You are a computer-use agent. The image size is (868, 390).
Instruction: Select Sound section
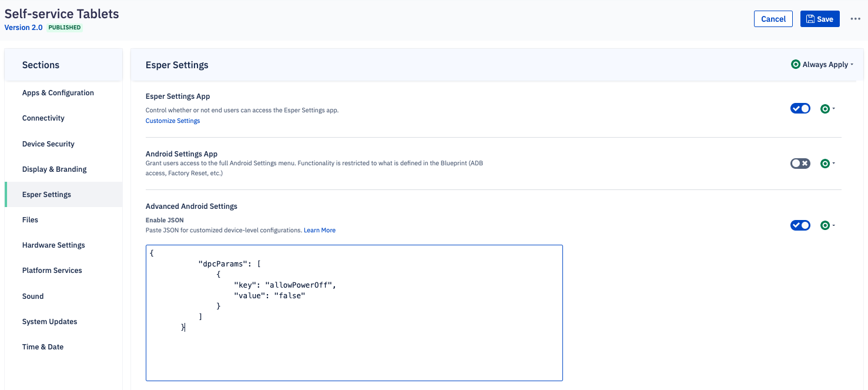point(63,296)
